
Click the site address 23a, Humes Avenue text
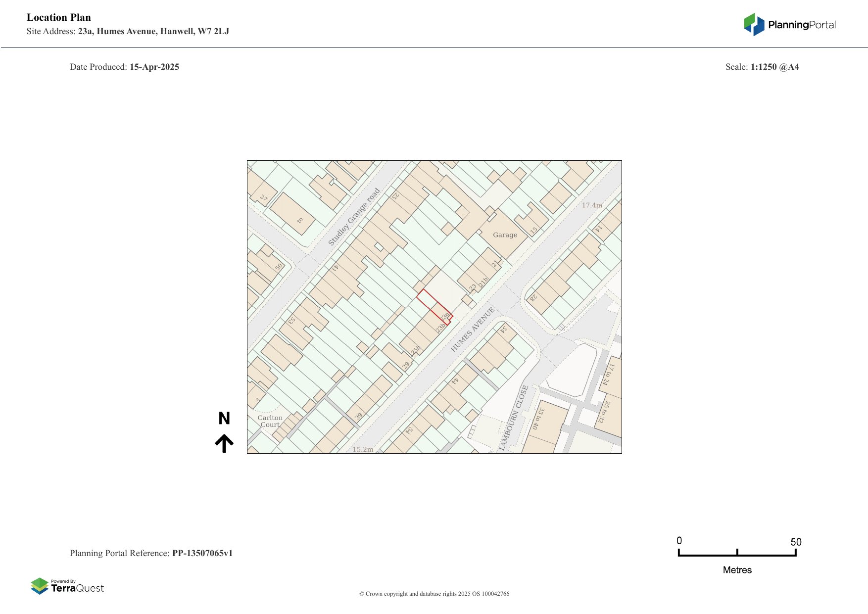click(153, 31)
